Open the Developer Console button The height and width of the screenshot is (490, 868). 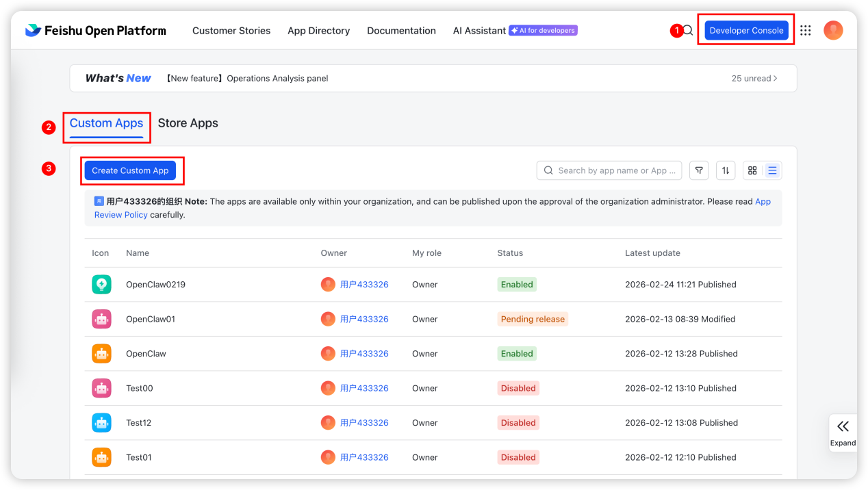(746, 30)
